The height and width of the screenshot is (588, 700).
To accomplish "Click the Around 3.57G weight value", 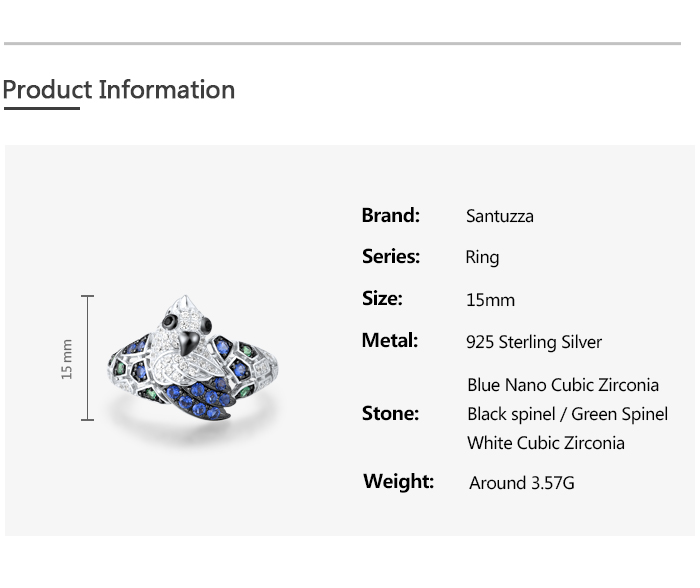I will (x=522, y=483).
